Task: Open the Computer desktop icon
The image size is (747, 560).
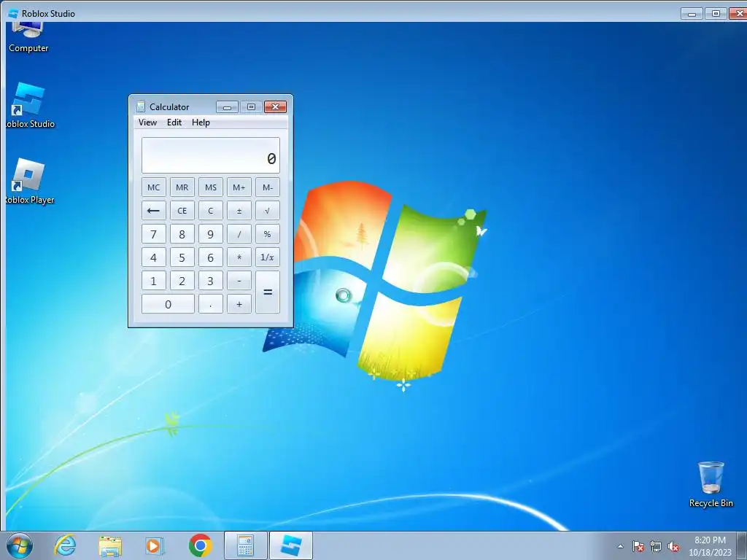Action: [28, 37]
